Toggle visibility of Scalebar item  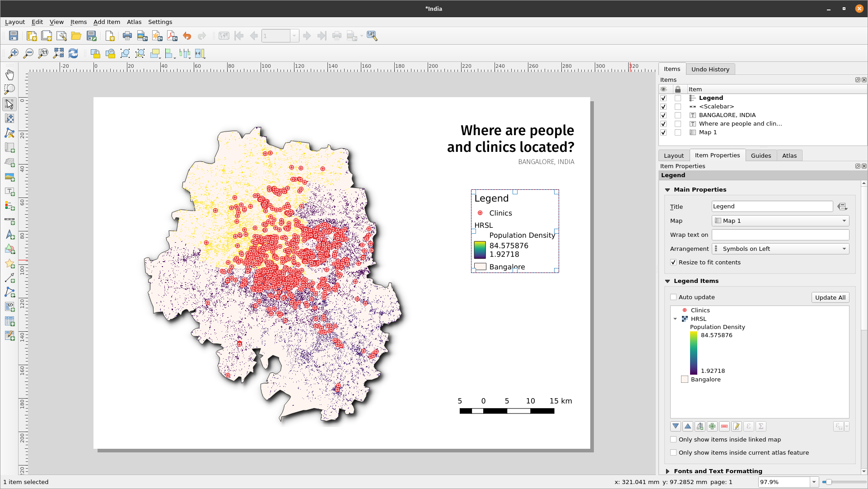[x=663, y=107]
